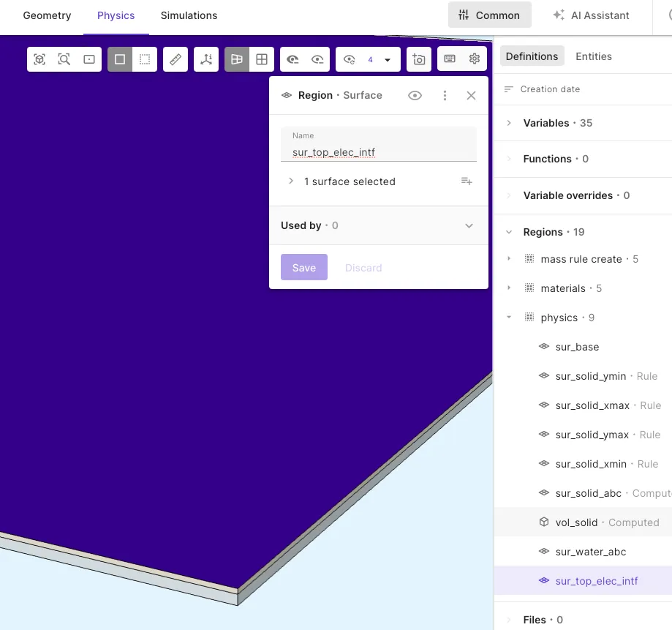Click the hidden count number 4

[370, 59]
